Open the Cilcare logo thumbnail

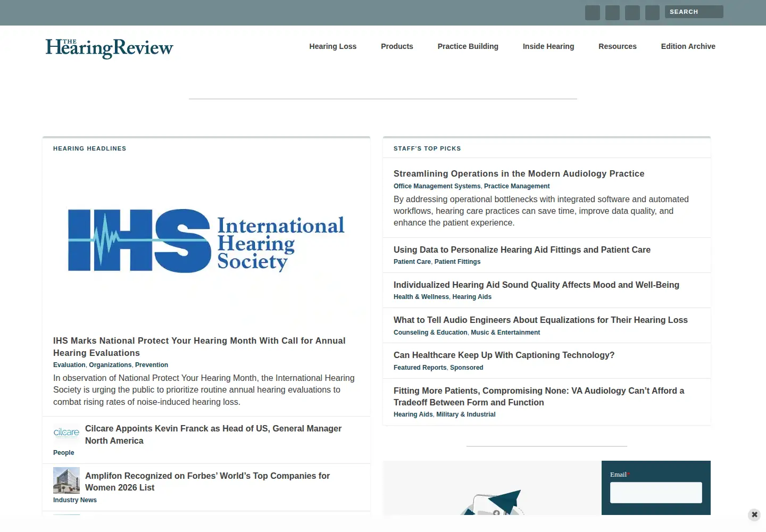click(x=66, y=433)
